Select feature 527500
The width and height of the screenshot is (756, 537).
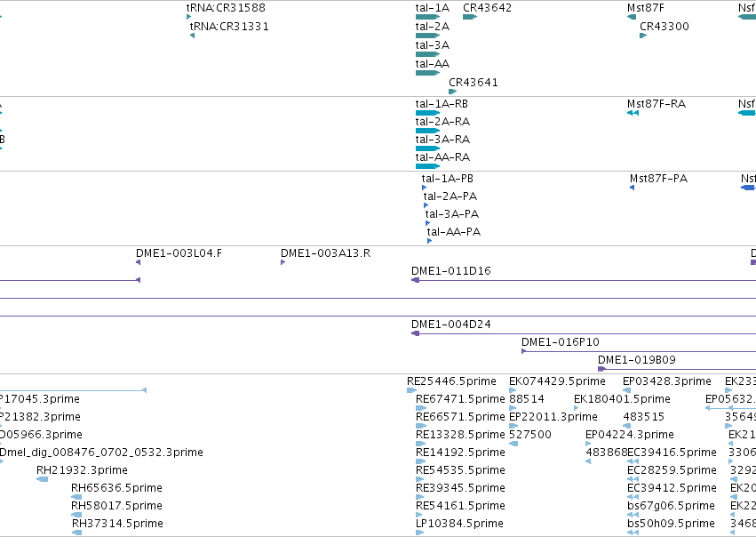click(513, 444)
